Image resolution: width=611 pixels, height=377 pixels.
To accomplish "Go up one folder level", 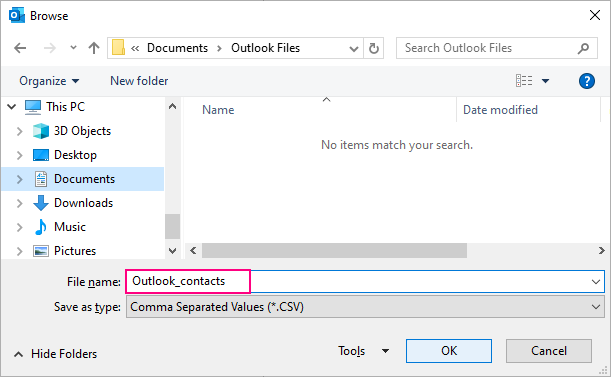I will pos(94,48).
